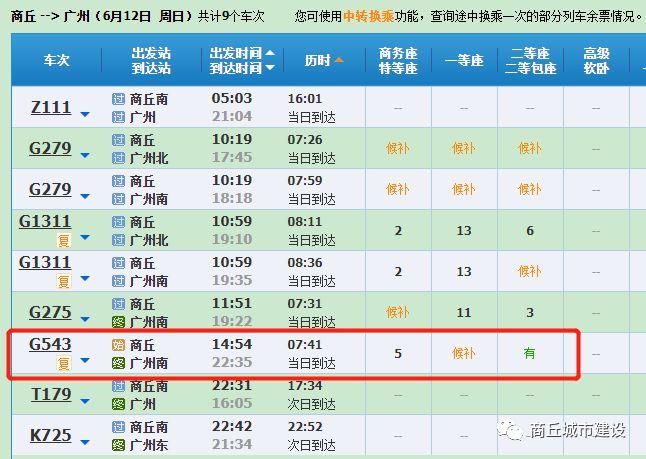Viewport: 646px width, 459px height.
Task: Expand stop details arrow for G1311 to 广州南
Action: pos(85,278)
